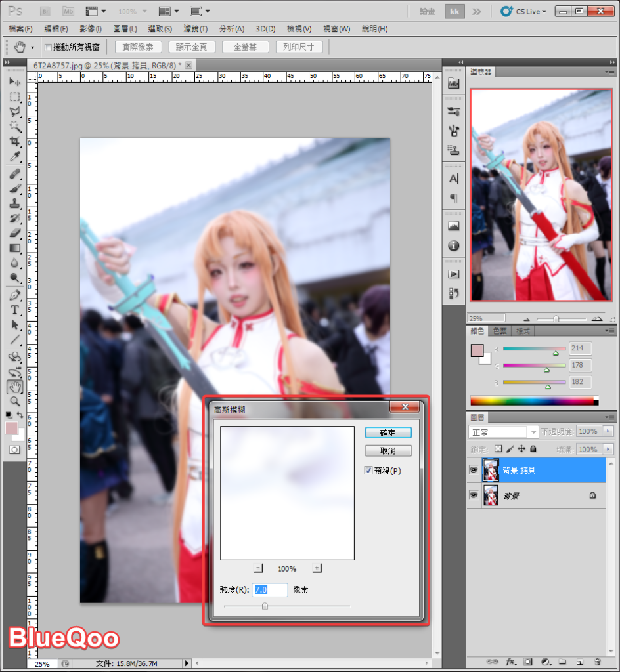Click the Pen tool icon
This screenshot has height=672, width=620.
[x=14, y=295]
